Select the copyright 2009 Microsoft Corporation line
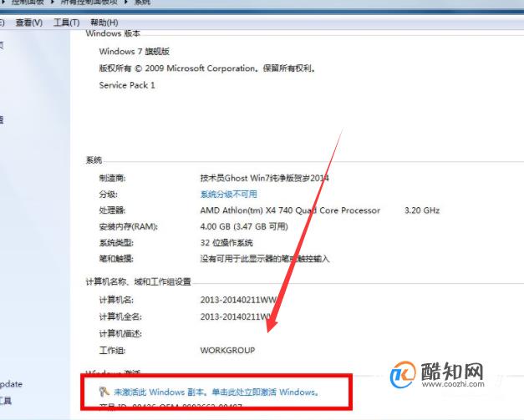Image resolution: width=524 pixels, height=420 pixels. 207,68
